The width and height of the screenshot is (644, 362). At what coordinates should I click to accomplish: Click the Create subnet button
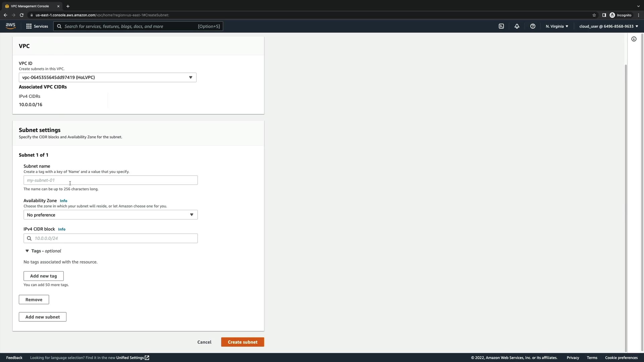(x=243, y=342)
